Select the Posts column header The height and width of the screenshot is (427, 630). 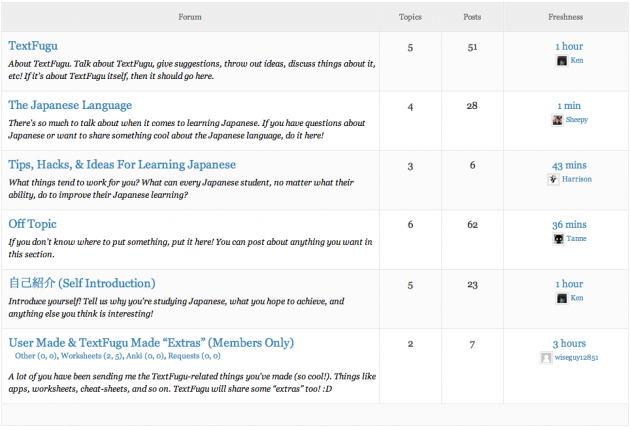[x=472, y=17]
